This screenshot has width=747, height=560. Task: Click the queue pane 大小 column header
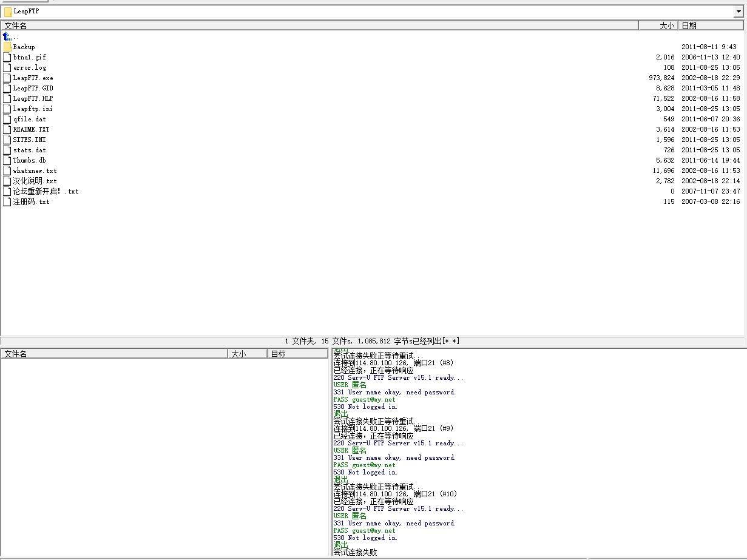tap(248, 354)
